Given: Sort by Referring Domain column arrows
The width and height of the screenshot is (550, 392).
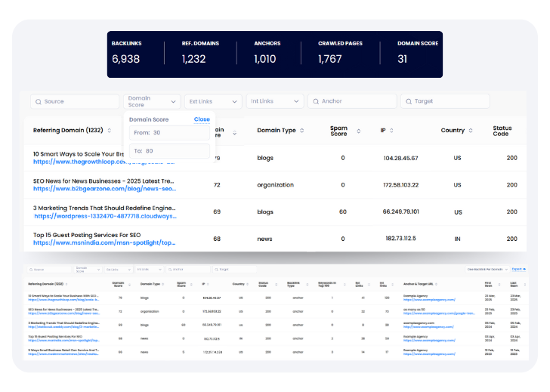Looking at the screenshot, I should tap(110, 131).
